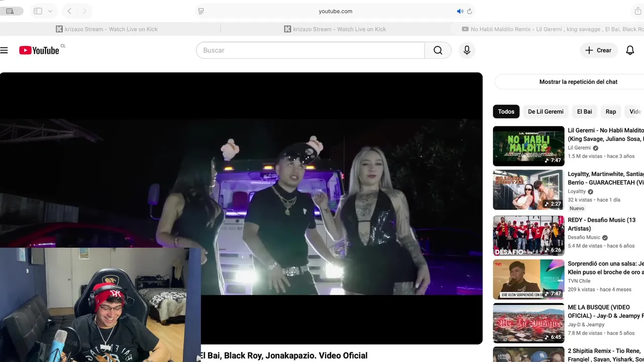Open the Lil Geremi - No Habli Maldito title
This screenshot has height=362, width=644.
click(x=606, y=135)
